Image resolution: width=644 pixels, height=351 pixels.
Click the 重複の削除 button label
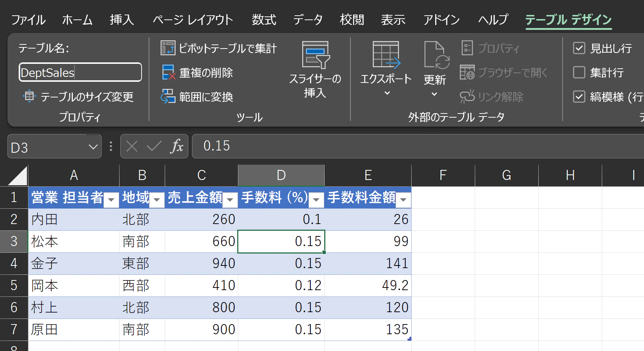point(206,72)
